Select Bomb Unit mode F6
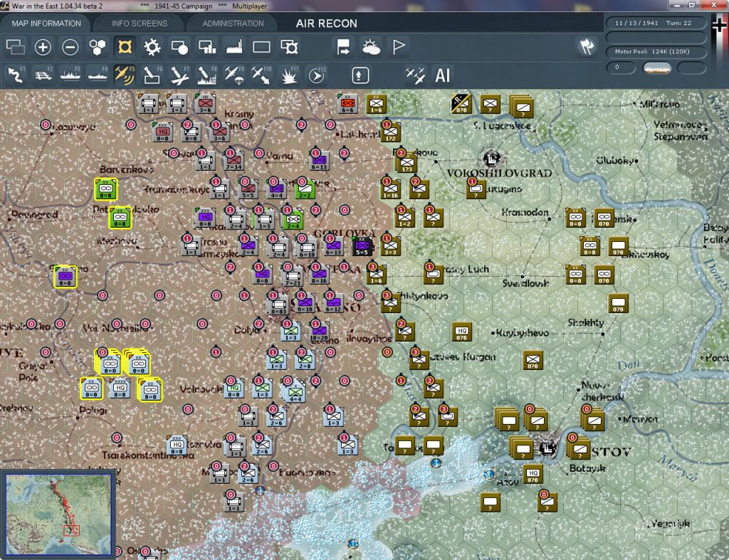Screen dimensions: 729x560 click(x=152, y=75)
